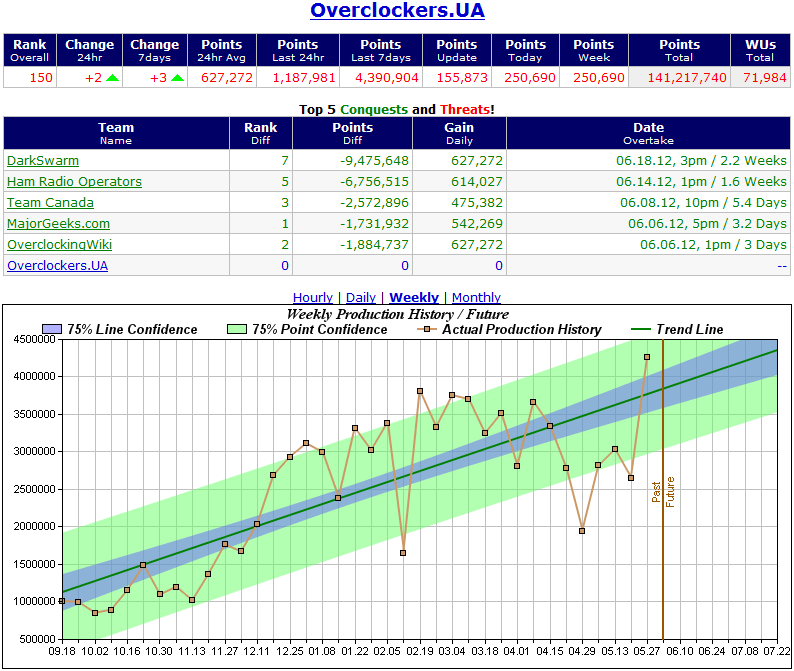Click Ham Radio Operators' daily gain 614,027
The width and height of the screenshot is (794, 671).
477,181
